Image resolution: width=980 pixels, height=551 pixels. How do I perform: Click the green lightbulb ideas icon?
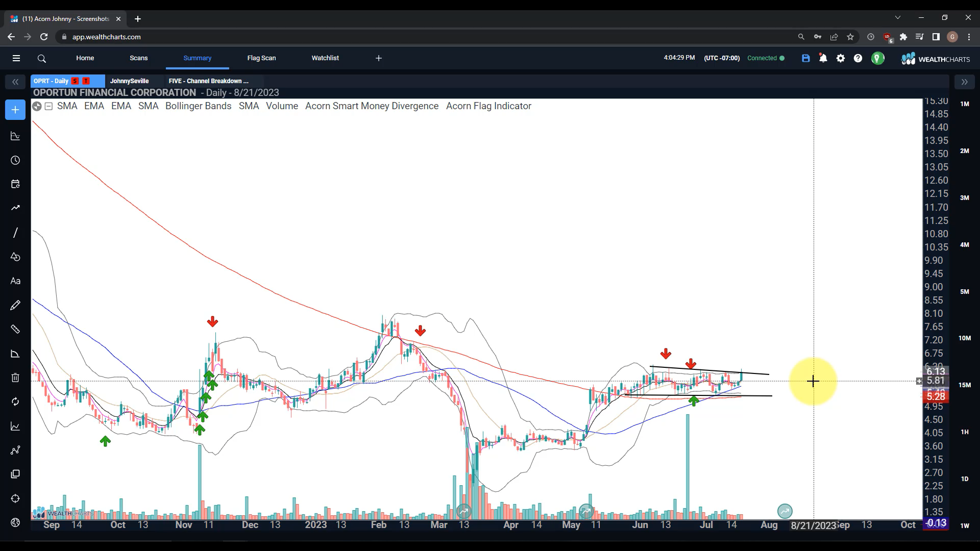877,58
